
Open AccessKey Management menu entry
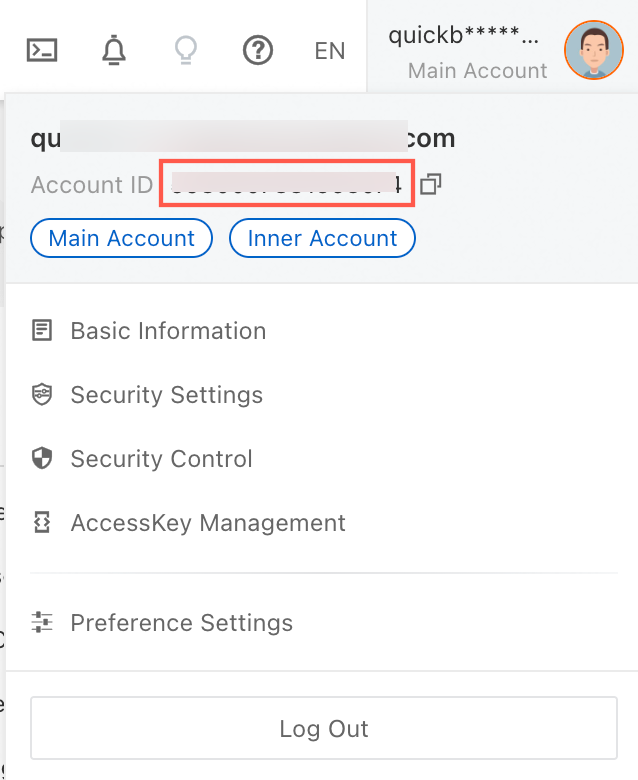[207, 523]
